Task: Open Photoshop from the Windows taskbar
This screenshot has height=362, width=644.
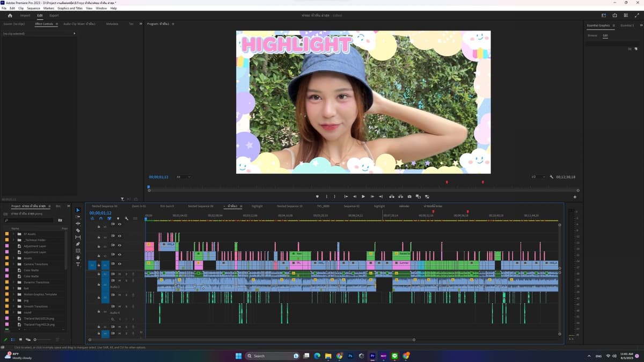Action: pos(350,356)
